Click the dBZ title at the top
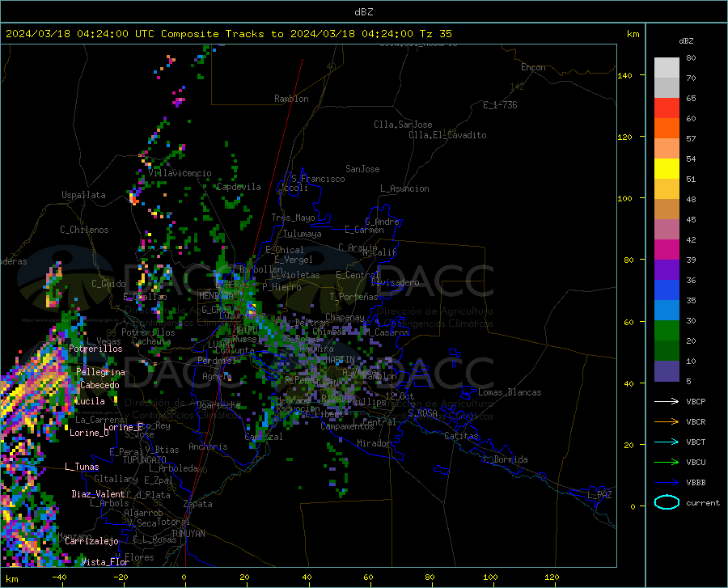The height and width of the screenshot is (588, 728). pyautogui.click(x=363, y=12)
